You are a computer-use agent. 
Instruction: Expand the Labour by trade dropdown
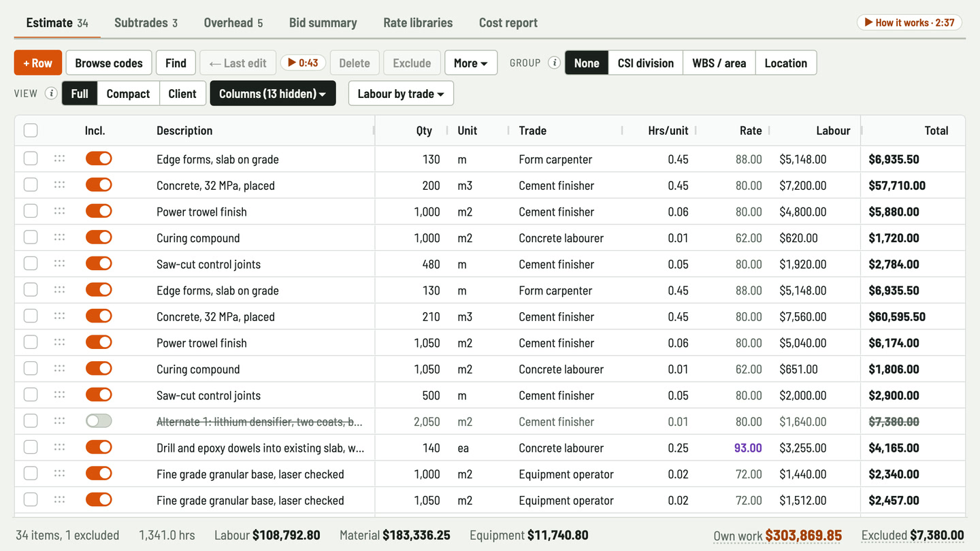coord(401,94)
